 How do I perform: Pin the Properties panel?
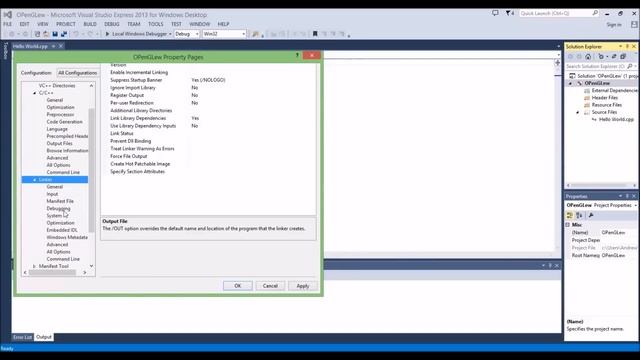(627, 196)
